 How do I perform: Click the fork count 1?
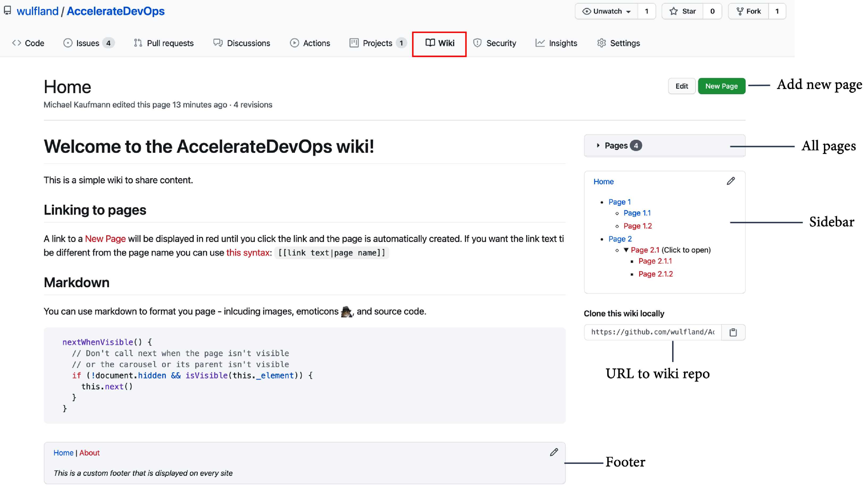click(x=777, y=11)
